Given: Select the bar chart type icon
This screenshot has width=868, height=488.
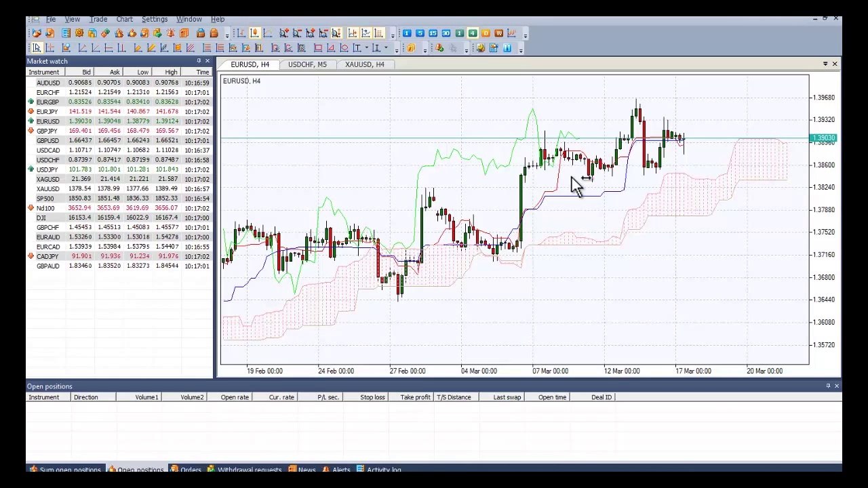Looking at the screenshot, I should point(241,33).
